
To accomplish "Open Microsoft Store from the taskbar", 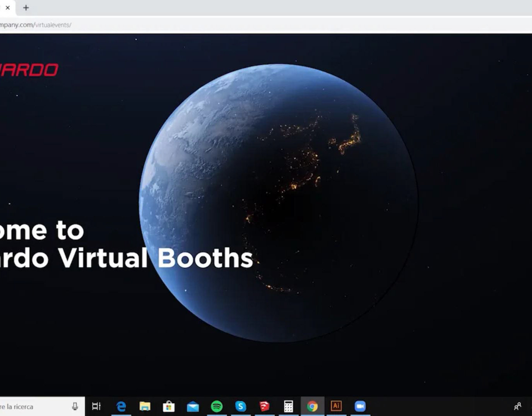I will [x=169, y=406].
